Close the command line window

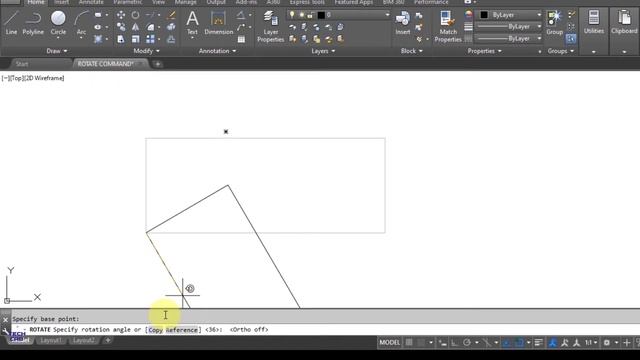click(x=5, y=320)
